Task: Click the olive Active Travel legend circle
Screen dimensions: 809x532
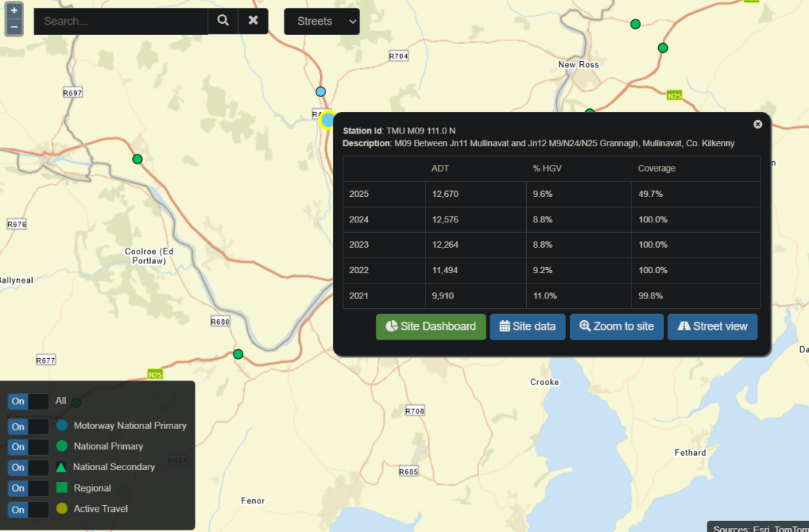Action: coord(62,509)
